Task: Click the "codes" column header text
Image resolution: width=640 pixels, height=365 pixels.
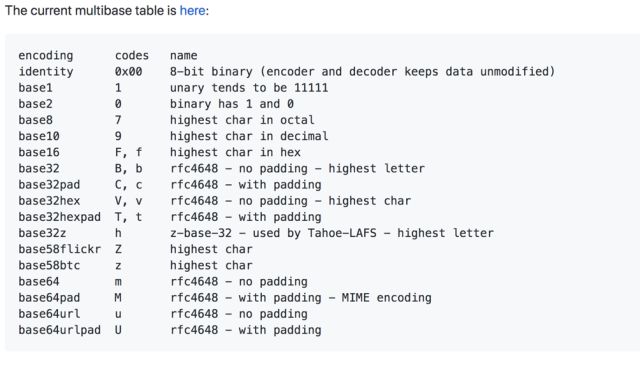Action: 132,55
